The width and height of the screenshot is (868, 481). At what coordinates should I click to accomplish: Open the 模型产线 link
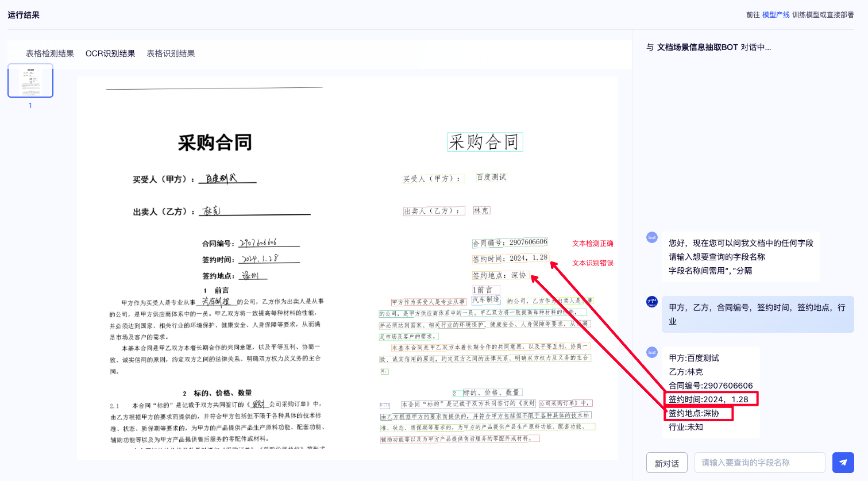click(x=776, y=14)
